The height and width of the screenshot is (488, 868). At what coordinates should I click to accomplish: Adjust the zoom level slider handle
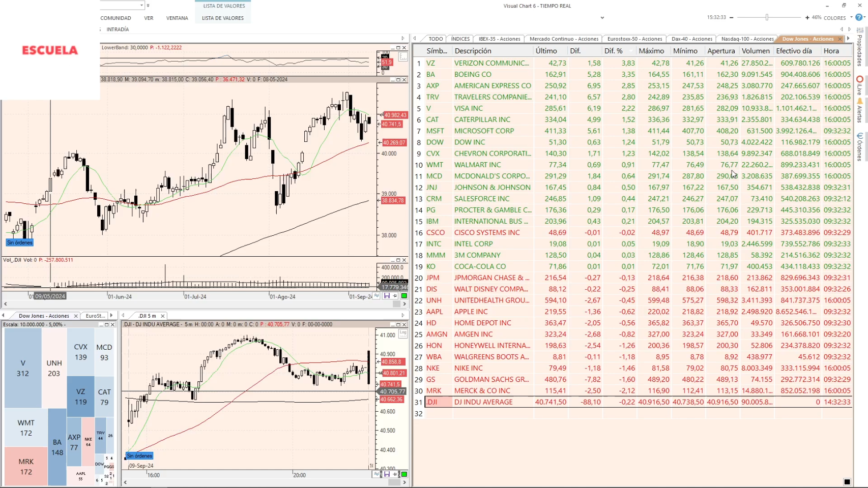click(767, 18)
